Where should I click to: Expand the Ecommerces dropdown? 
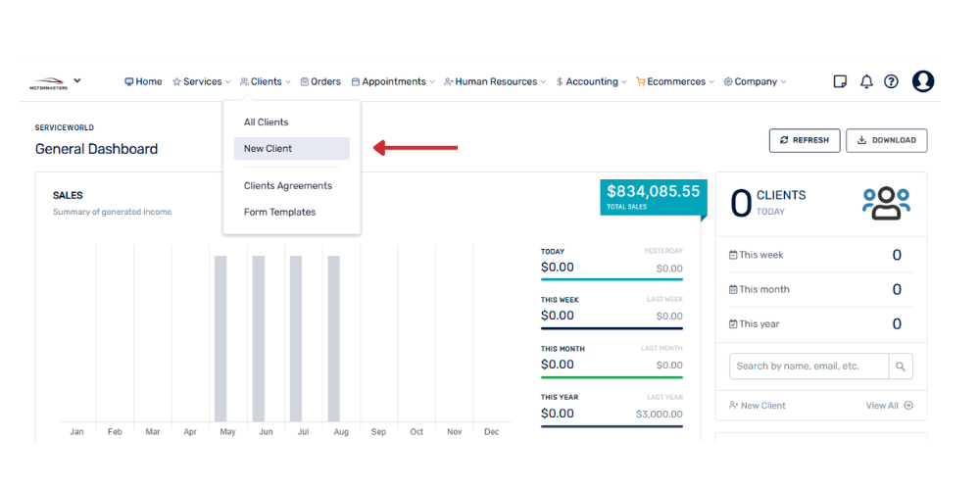(675, 82)
